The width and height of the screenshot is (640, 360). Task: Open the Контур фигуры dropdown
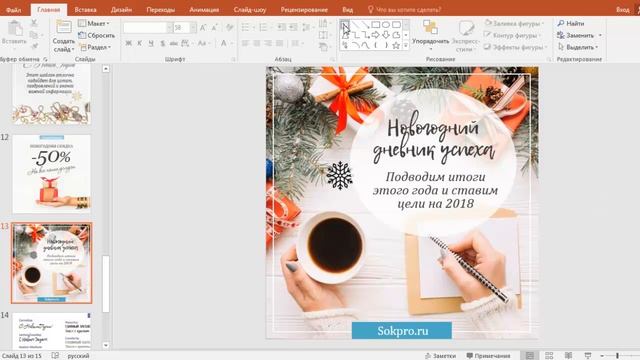click(x=512, y=36)
